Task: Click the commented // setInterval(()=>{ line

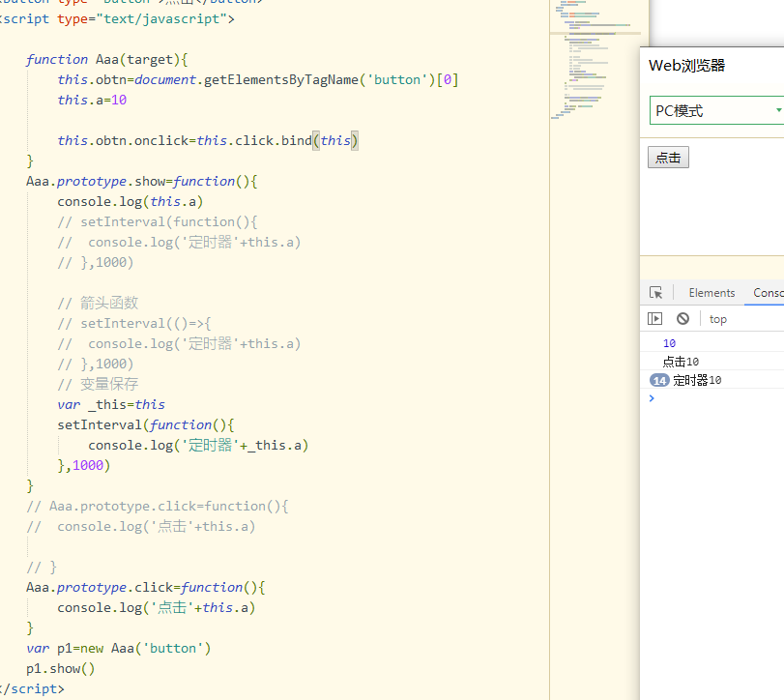Action: tap(134, 324)
